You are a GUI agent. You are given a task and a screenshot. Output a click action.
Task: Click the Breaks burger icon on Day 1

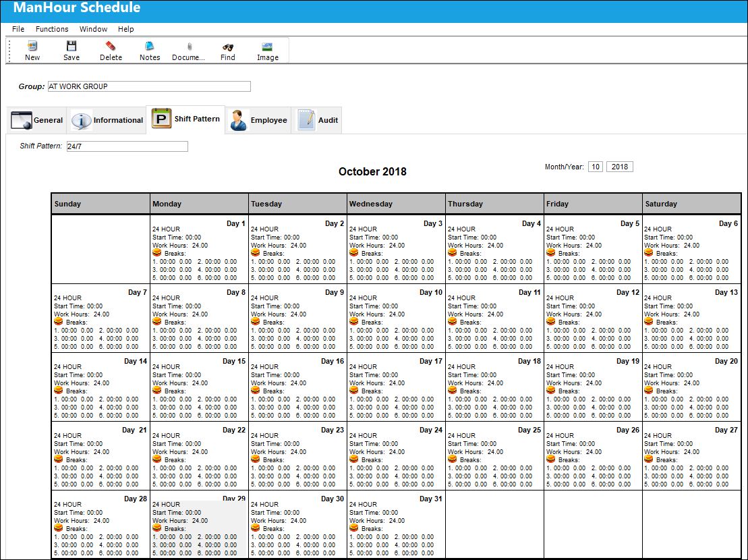(x=157, y=253)
